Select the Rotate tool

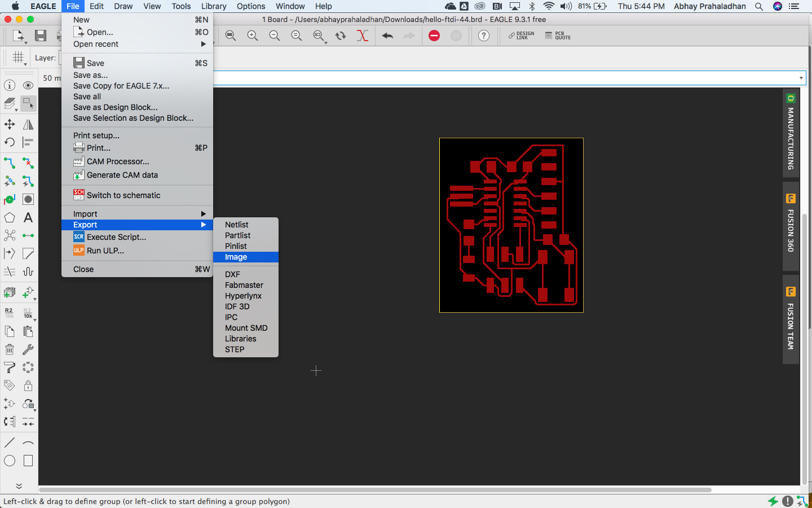10,142
